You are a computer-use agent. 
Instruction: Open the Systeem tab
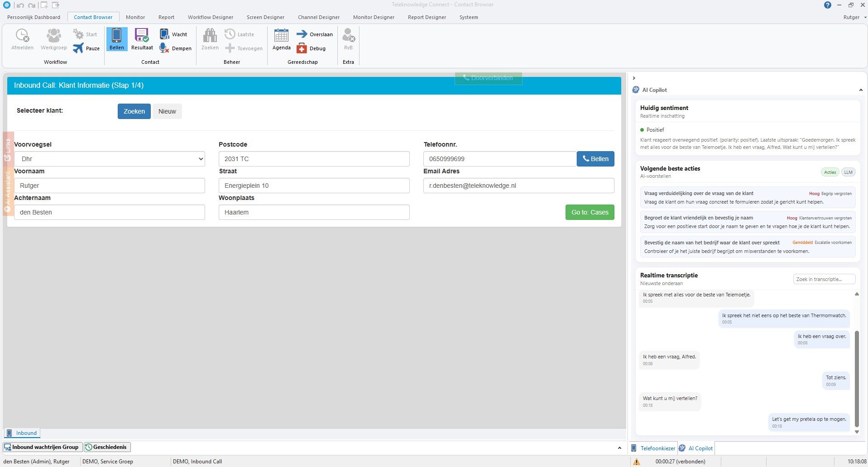[469, 17]
